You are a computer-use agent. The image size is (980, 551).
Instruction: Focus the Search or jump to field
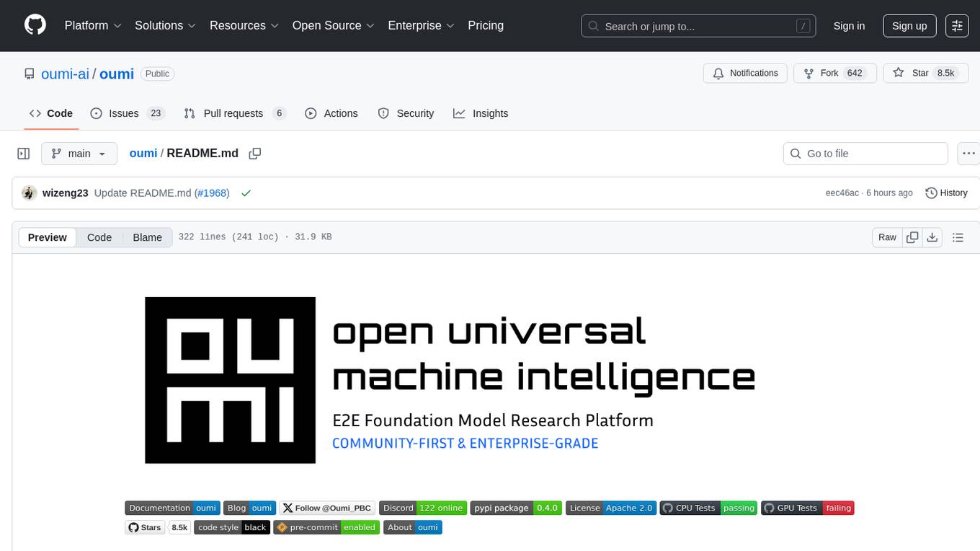tap(699, 26)
